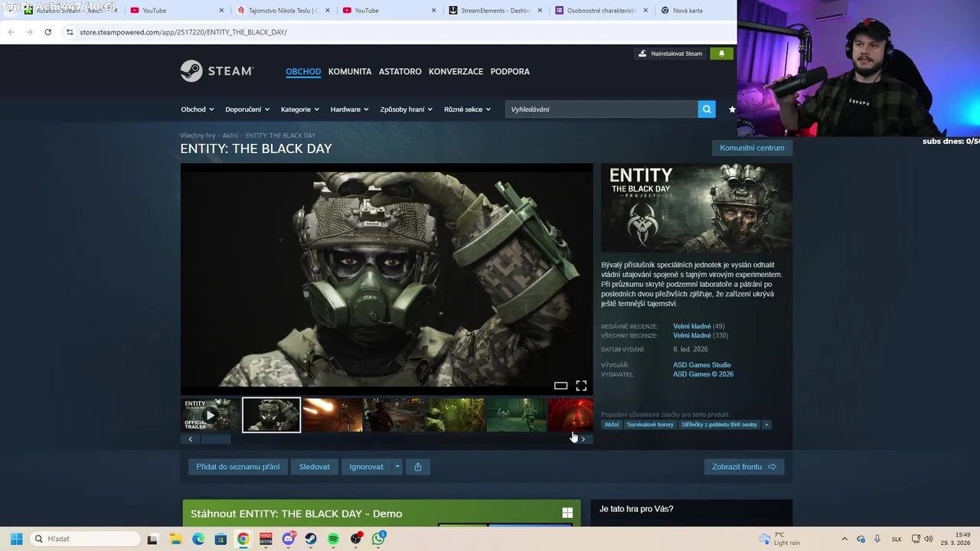Open the Windows Start menu
The width and height of the screenshot is (980, 551).
coord(16,539)
